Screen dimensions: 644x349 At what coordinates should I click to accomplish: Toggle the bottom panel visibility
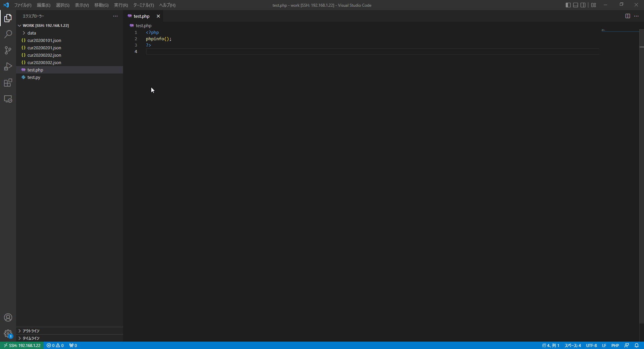coord(576,5)
